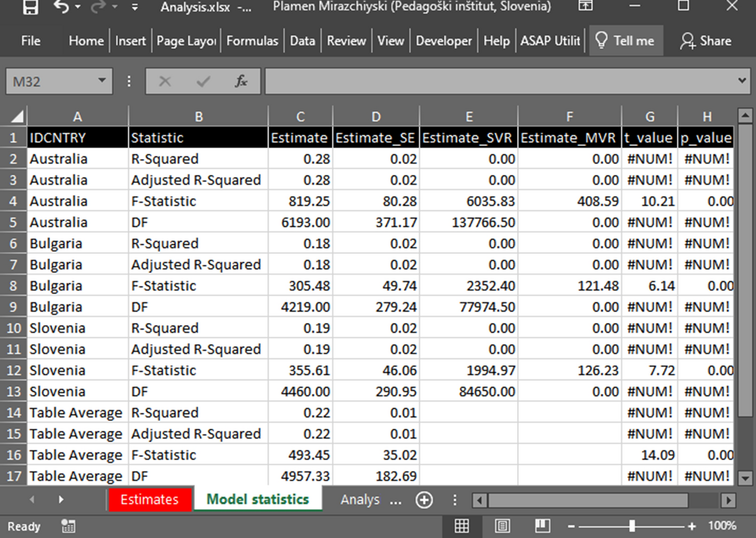756x538 pixels.
Task: Open the Review ribbon tab
Action: tap(346, 41)
